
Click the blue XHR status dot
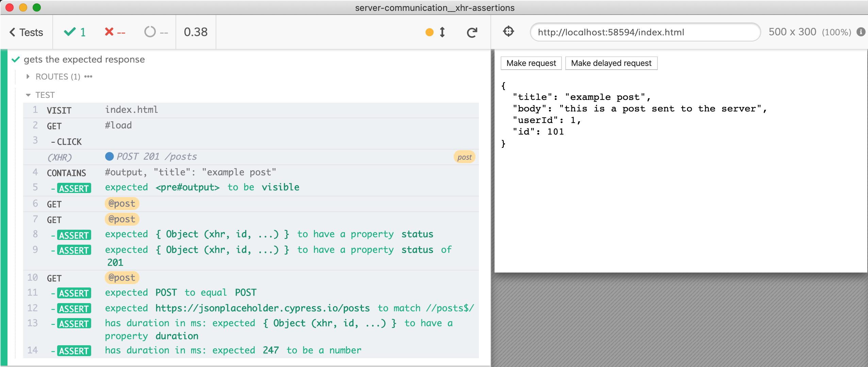pyautogui.click(x=109, y=156)
